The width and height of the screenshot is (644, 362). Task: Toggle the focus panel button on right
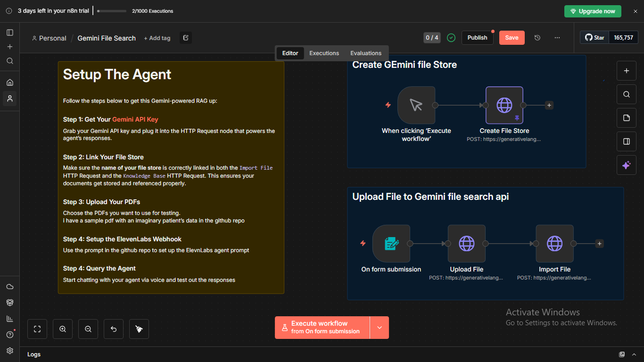click(x=627, y=141)
